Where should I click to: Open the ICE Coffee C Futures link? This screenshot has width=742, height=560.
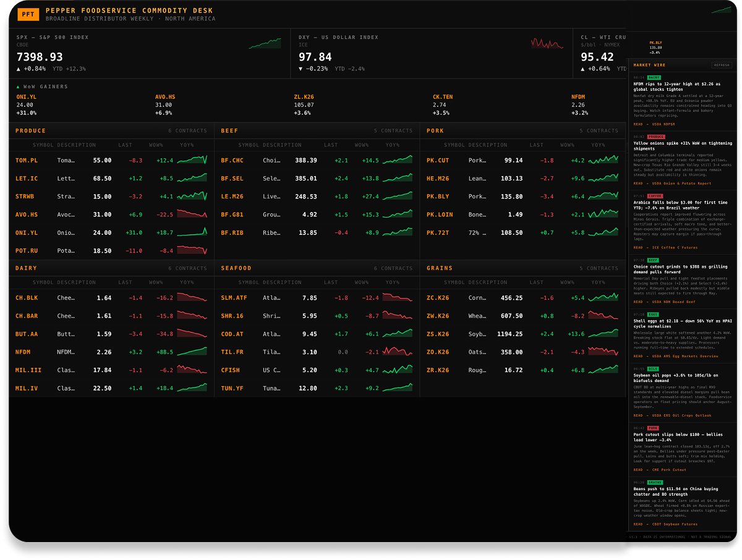(x=665, y=247)
